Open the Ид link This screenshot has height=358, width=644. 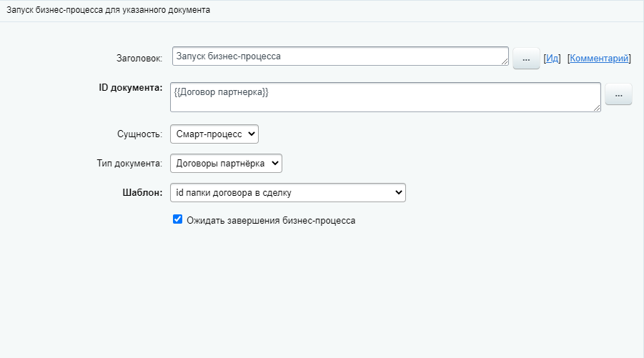tap(552, 58)
